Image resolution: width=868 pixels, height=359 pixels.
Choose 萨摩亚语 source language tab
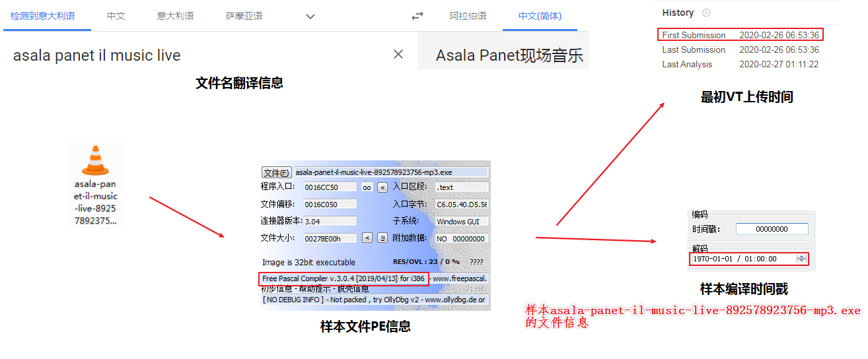(x=244, y=16)
